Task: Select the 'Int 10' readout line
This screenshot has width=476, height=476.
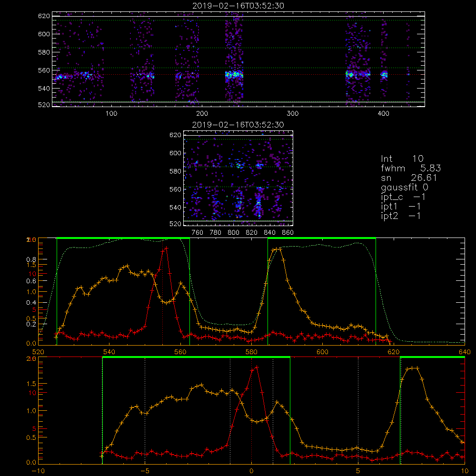Action: [x=402, y=159]
